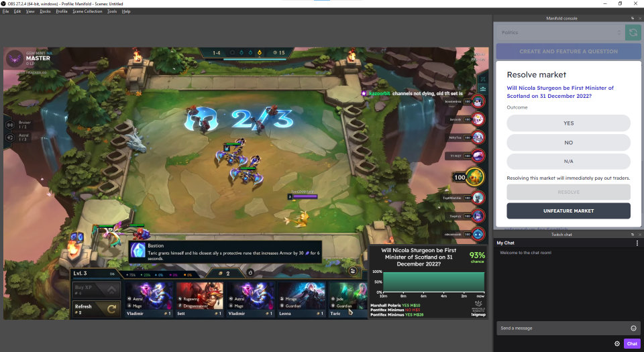
Task: Click the Master rank emblem in game
Action: 15,59
